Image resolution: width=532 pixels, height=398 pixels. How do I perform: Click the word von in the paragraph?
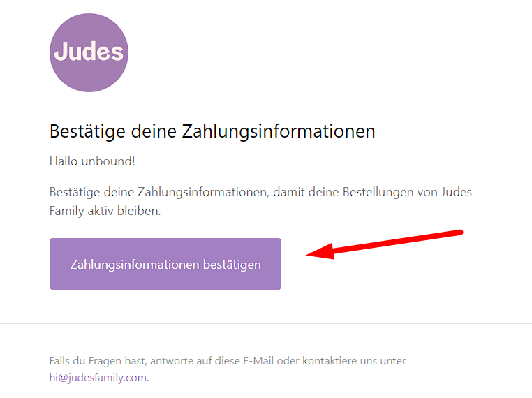[427, 193]
